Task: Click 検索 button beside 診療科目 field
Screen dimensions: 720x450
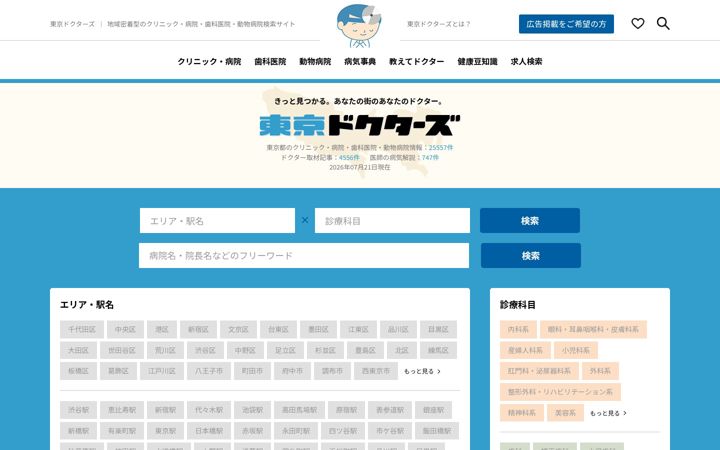Action: [530, 221]
